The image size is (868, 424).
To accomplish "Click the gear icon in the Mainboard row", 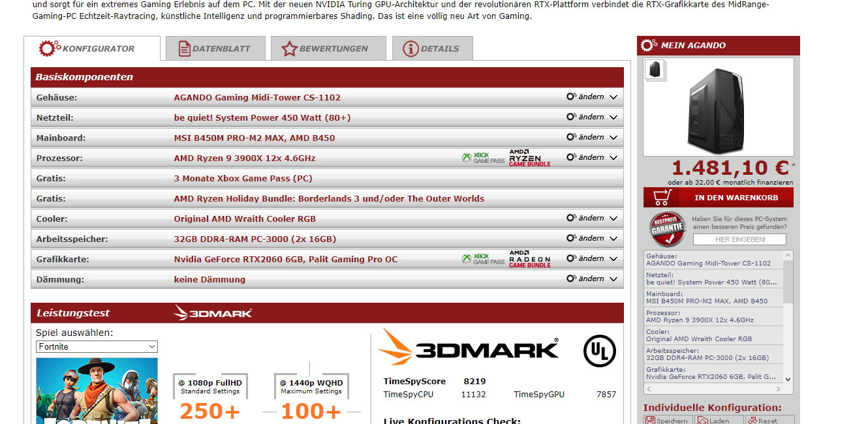I will pyautogui.click(x=571, y=137).
